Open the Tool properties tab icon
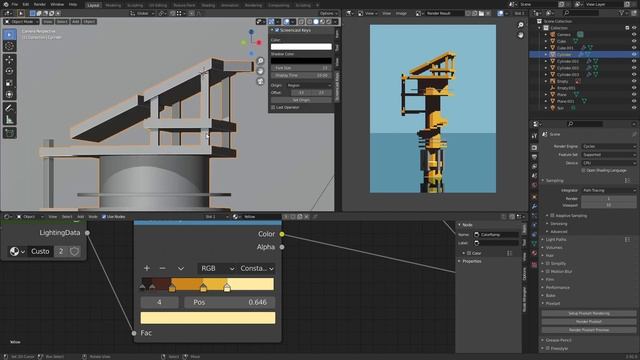 (534, 136)
